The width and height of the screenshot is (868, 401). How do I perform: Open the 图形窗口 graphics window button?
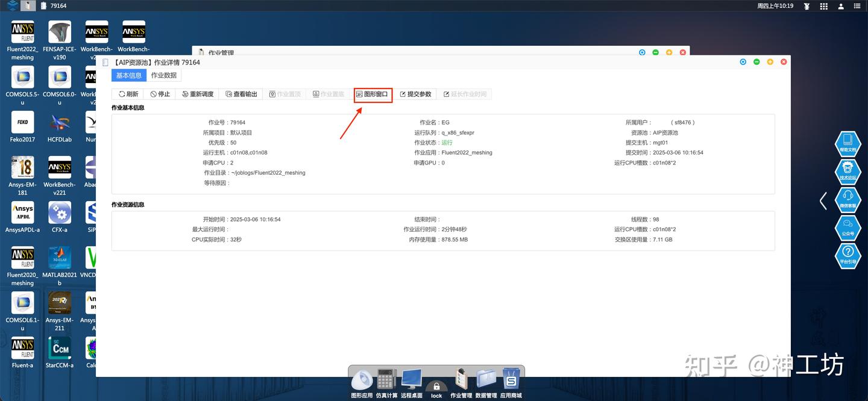pyautogui.click(x=373, y=94)
